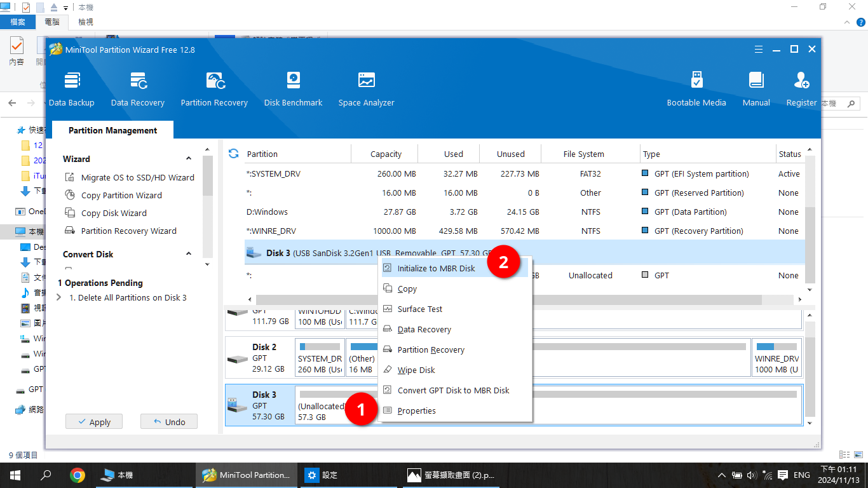Select the D:Windows partition row
This screenshot has height=488, width=868.
pyautogui.click(x=524, y=212)
